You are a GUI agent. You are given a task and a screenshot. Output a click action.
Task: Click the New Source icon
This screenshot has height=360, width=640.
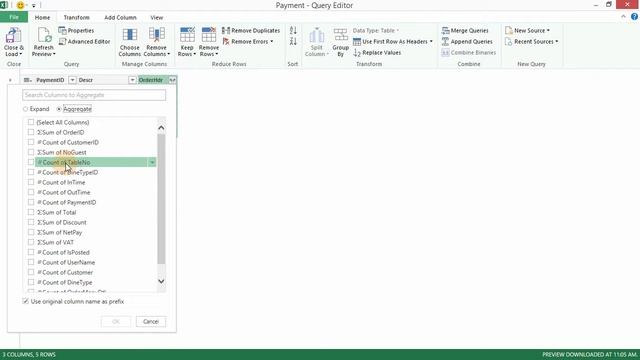(509, 31)
